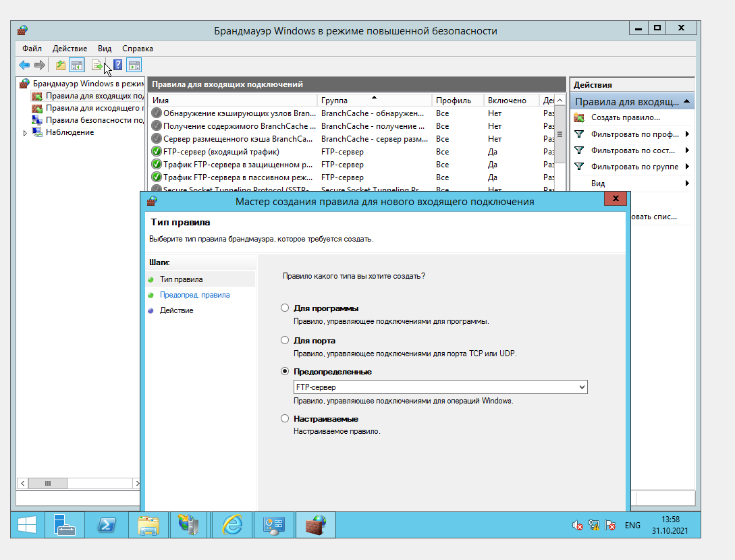
Task: Click the filter funnel icon for Фильтровать по группе
Action: [x=579, y=167]
